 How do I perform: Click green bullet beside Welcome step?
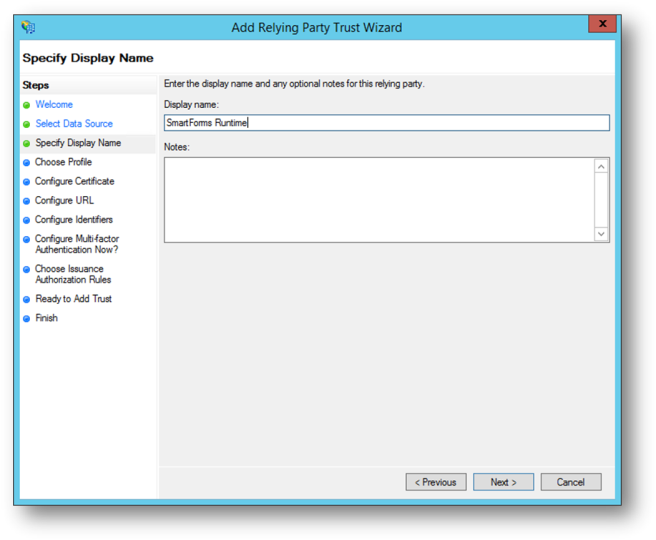pos(26,105)
